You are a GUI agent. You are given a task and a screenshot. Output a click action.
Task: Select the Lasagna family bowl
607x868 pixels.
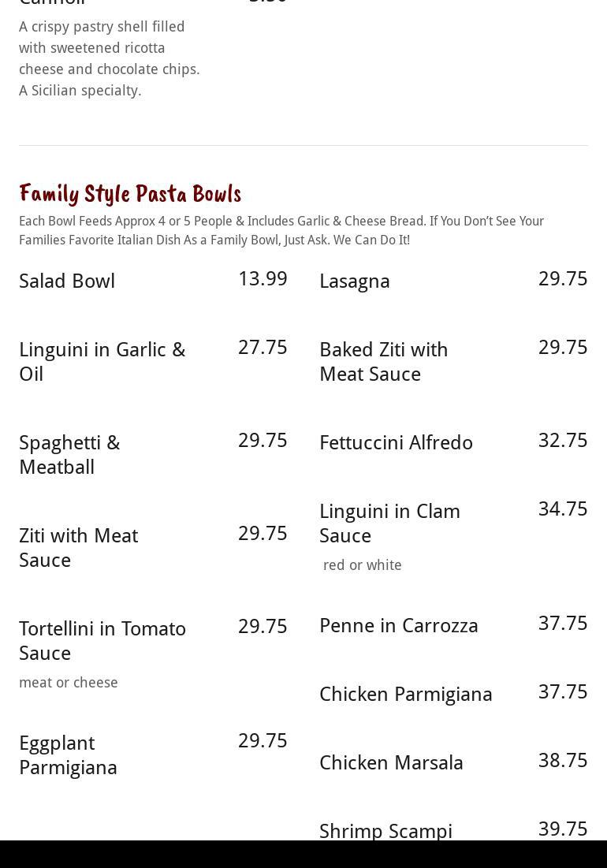point(355,281)
